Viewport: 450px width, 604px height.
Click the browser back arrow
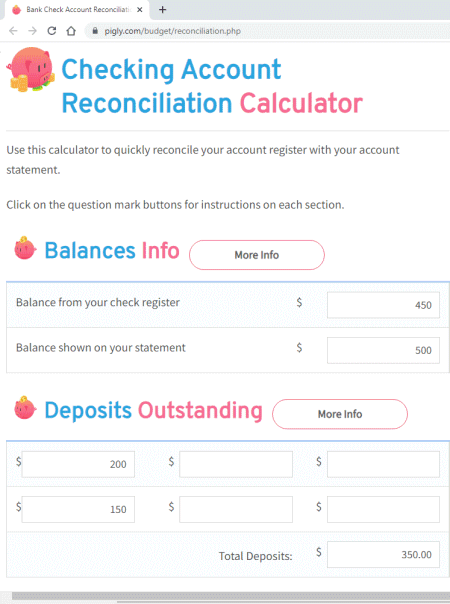(13, 31)
